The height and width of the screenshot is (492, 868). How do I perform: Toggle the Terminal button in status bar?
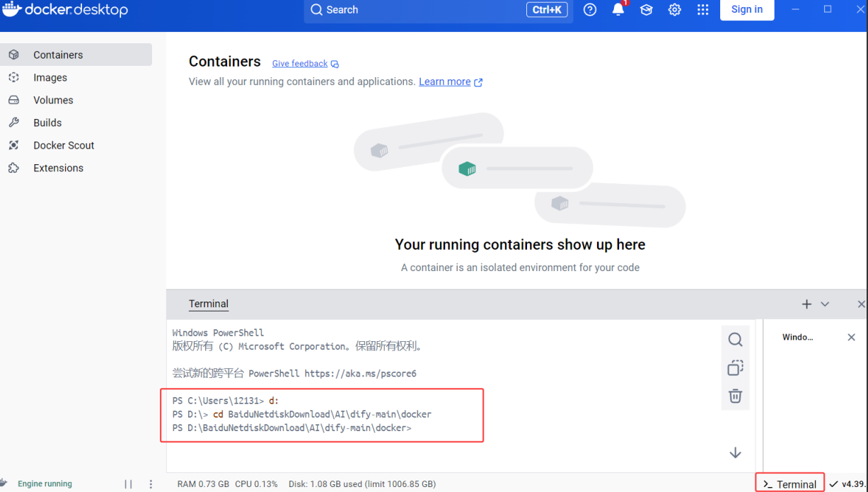pos(789,484)
